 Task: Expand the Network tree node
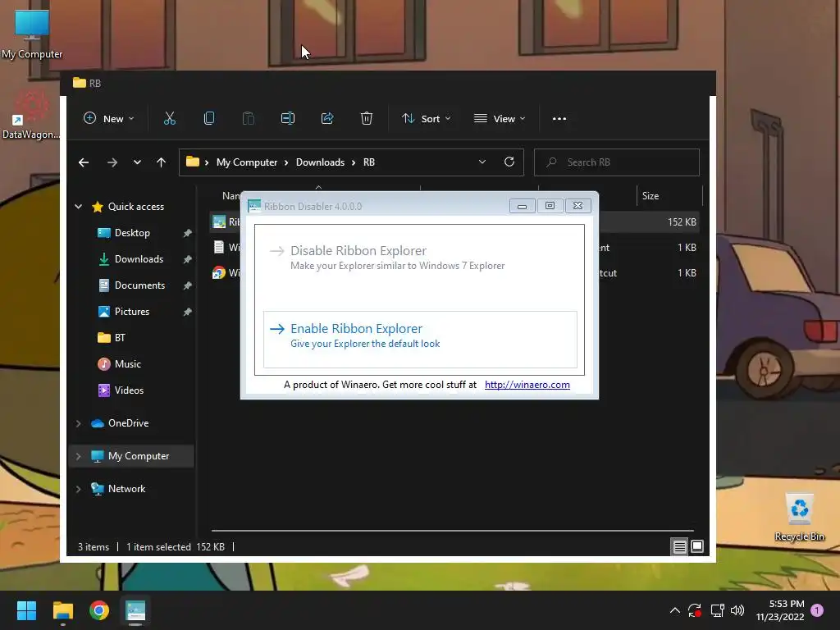(x=78, y=489)
